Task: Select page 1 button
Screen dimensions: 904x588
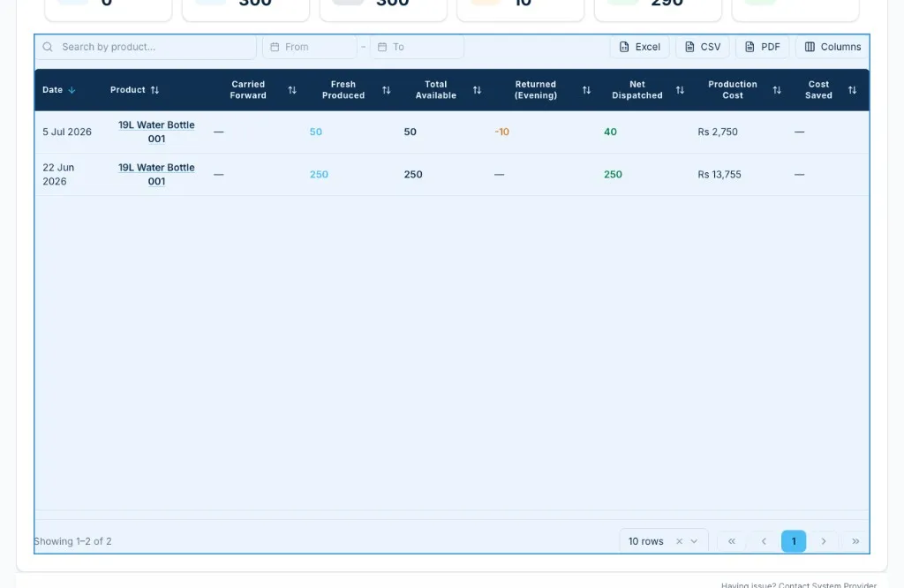Action: (794, 541)
